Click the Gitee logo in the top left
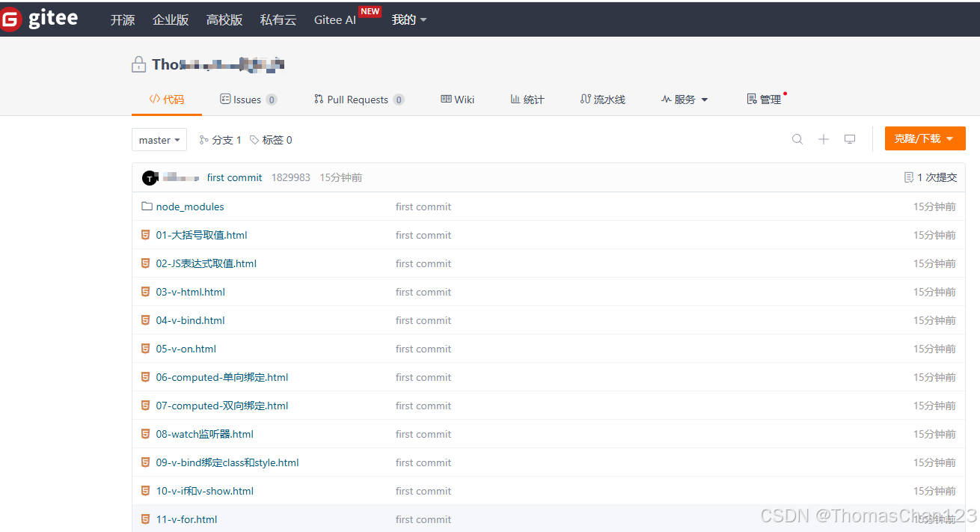Screen dimensions: 980x532 point(41,19)
